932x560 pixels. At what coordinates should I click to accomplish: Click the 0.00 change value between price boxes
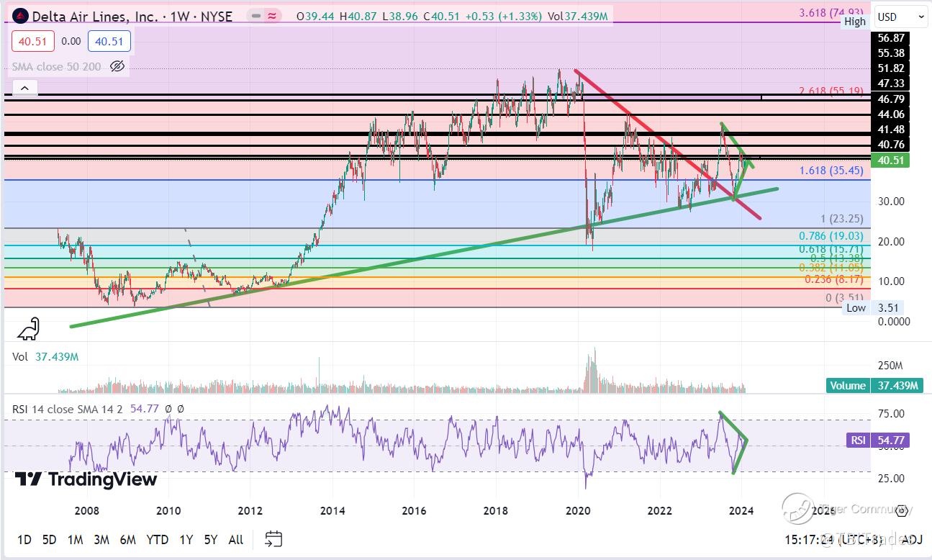[71, 42]
